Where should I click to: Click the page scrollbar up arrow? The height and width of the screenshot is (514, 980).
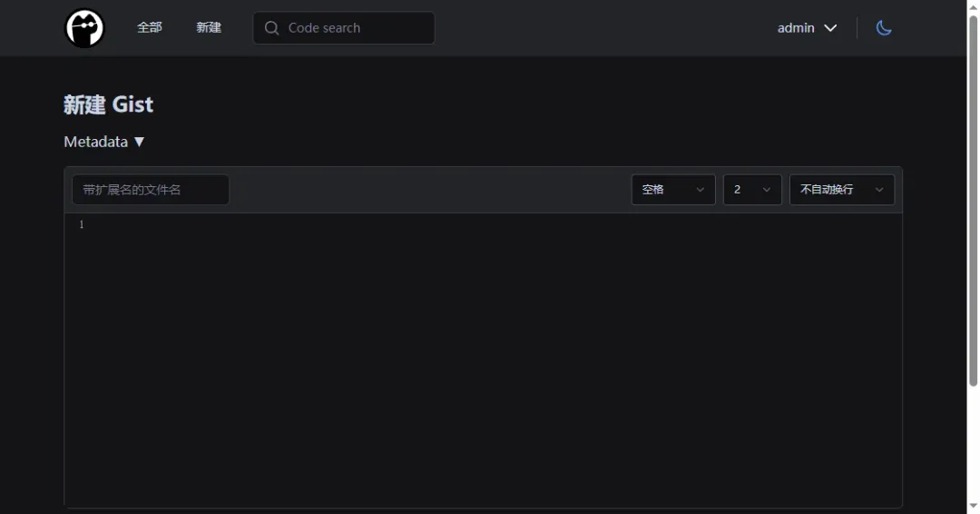coord(973,7)
